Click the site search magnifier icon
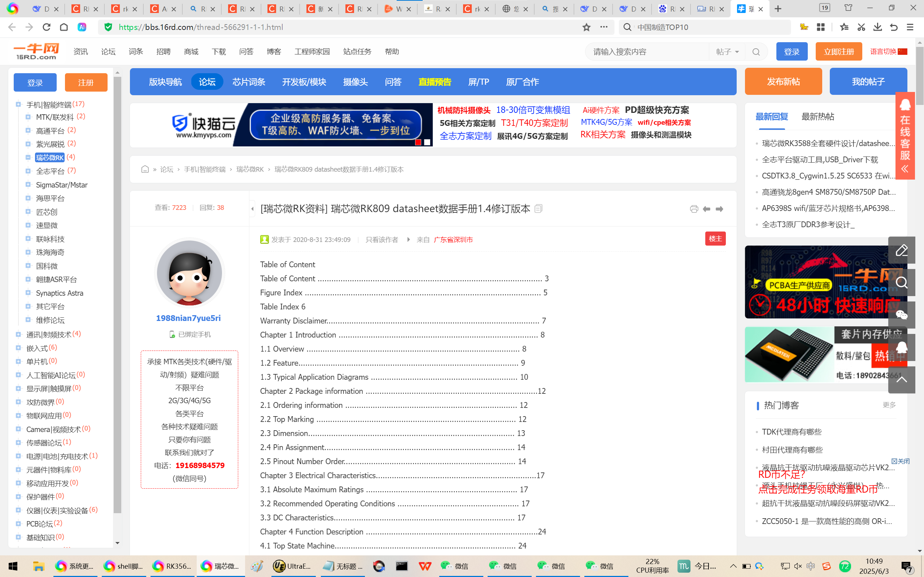The height and width of the screenshot is (577, 924). click(x=756, y=52)
